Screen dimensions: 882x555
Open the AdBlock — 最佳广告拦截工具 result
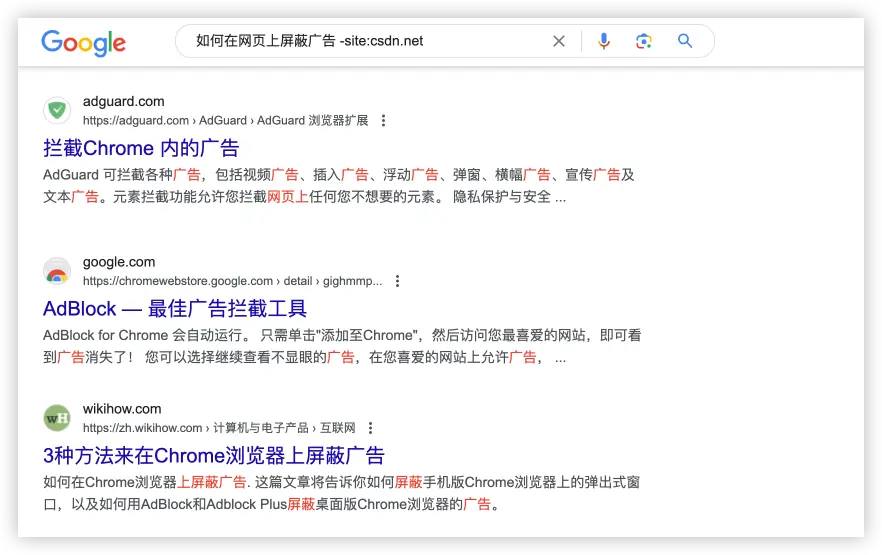(x=175, y=309)
